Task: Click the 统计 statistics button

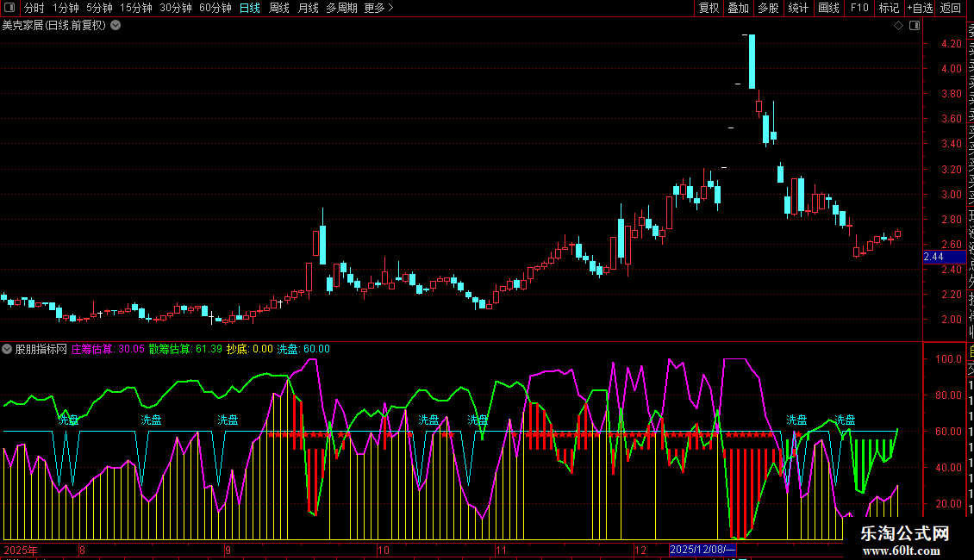Action: (x=798, y=8)
